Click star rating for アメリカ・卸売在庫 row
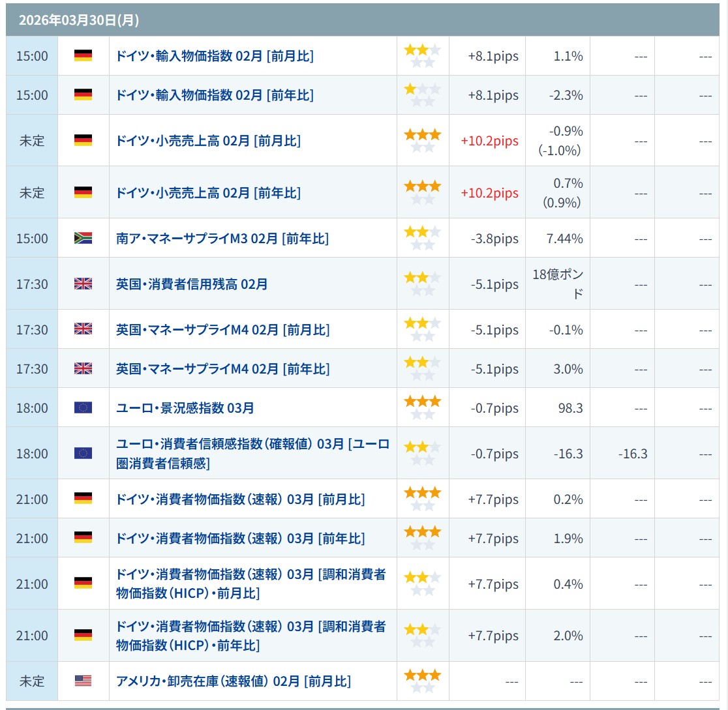 pos(422,681)
